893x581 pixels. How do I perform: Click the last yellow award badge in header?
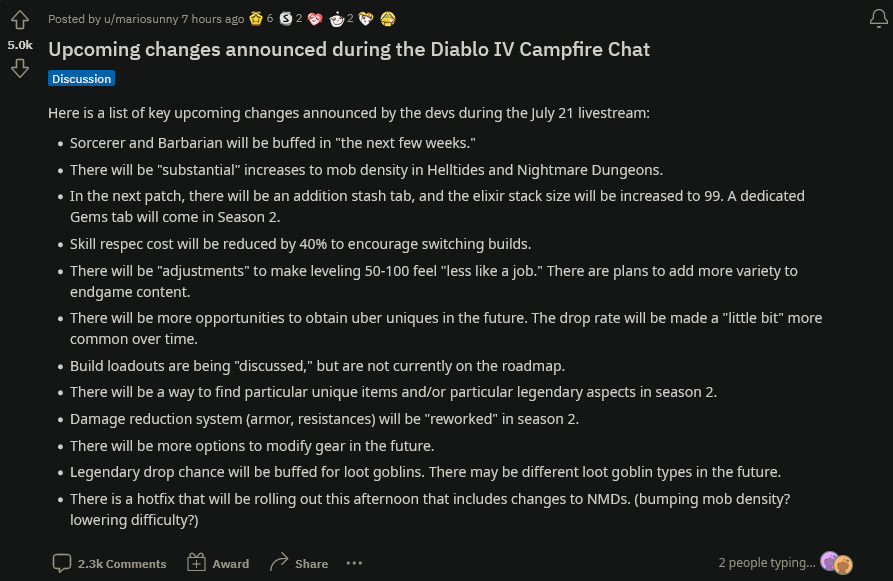click(387, 18)
